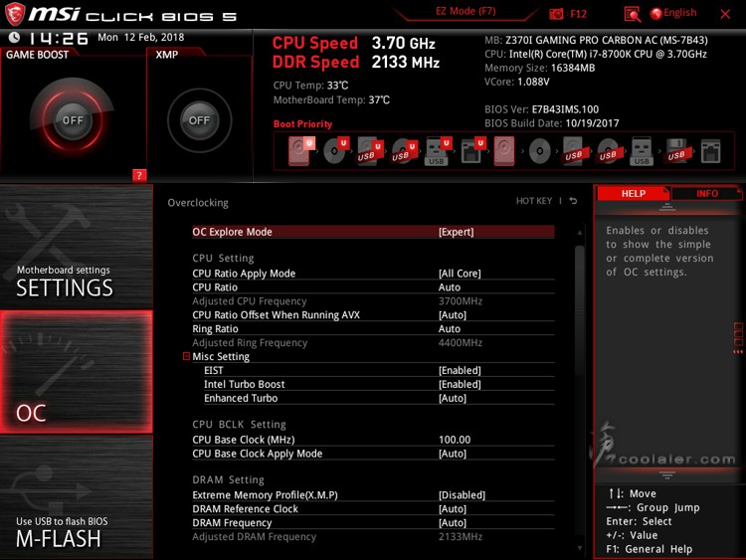746x560 pixels.
Task: Click the CPU Speed 3.70 GHz readout
Action: tap(353, 43)
